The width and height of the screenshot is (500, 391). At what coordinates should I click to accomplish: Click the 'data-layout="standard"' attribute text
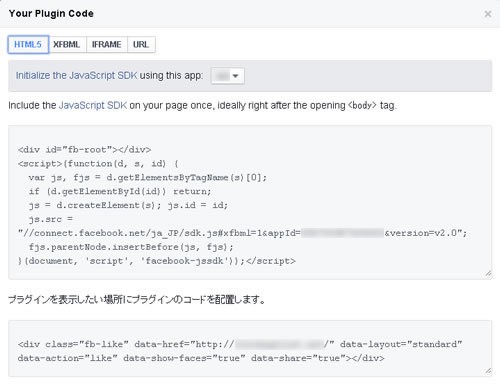coord(401,344)
